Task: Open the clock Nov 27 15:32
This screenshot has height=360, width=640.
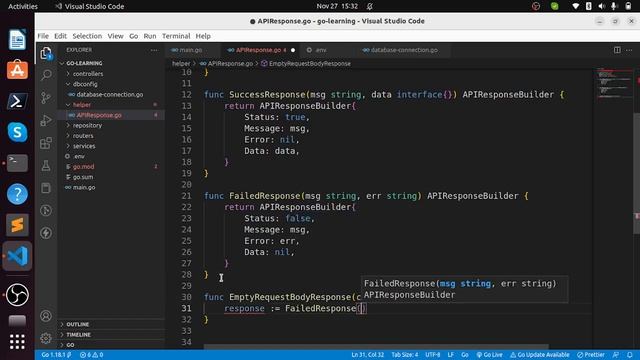Action: (x=337, y=6)
